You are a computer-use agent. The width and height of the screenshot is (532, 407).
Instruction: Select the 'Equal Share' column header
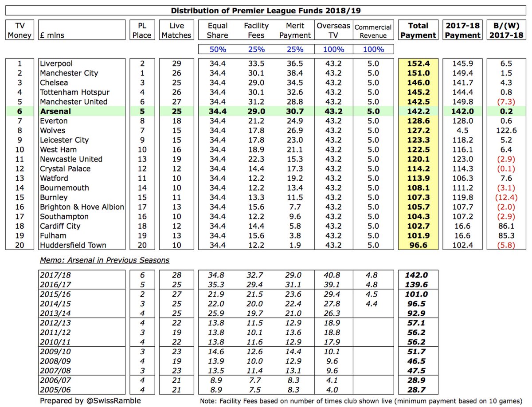pyautogui.click(x=217, y=30)
